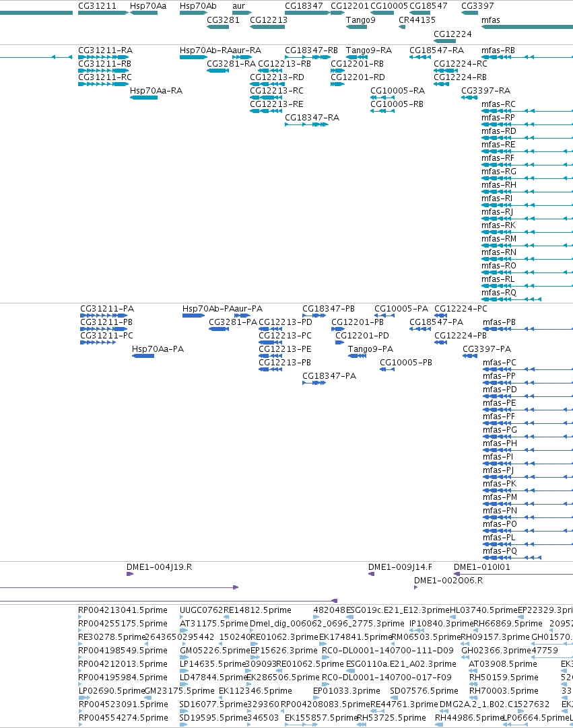
Task: Open the CG12213 gene feature
Action: click(x=267, y=26)
